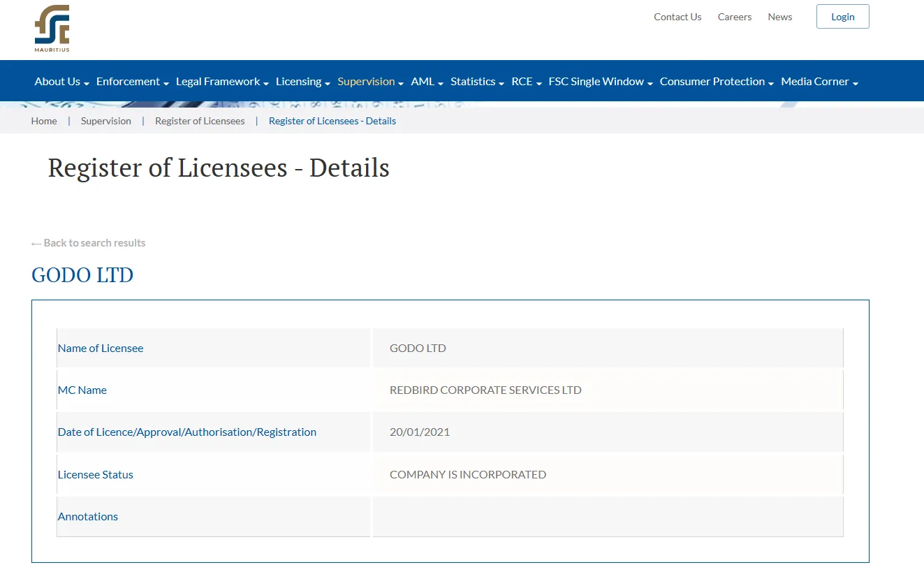This screenshot has height=579, width=924.
Task: Go to Home in the breadcrumb
Action: 44,121
